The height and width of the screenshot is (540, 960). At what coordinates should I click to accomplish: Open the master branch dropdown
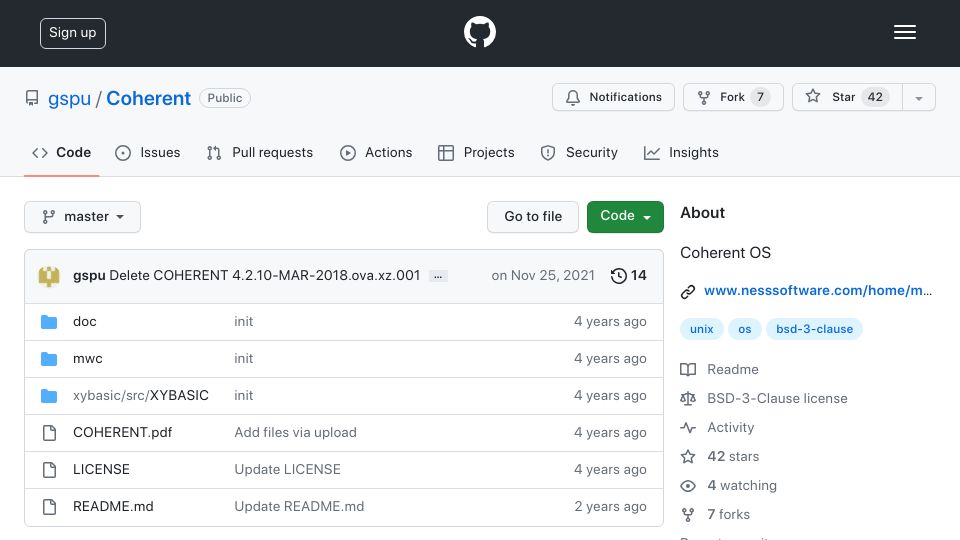tap(82, 217)
